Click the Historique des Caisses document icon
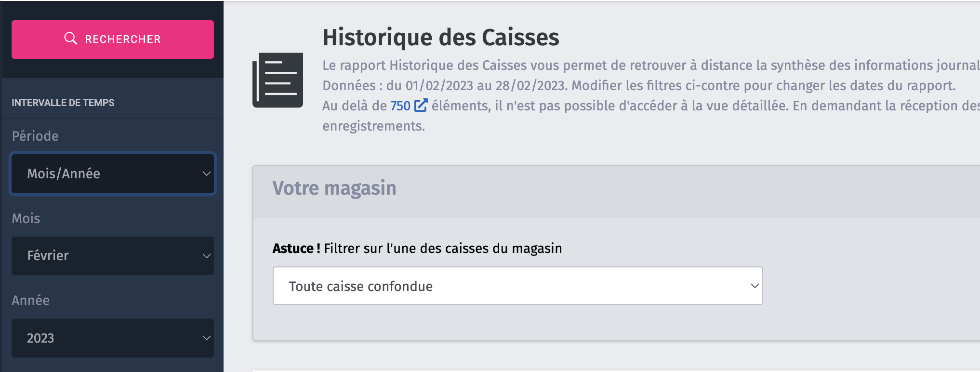980x372 pixels. 278,80
